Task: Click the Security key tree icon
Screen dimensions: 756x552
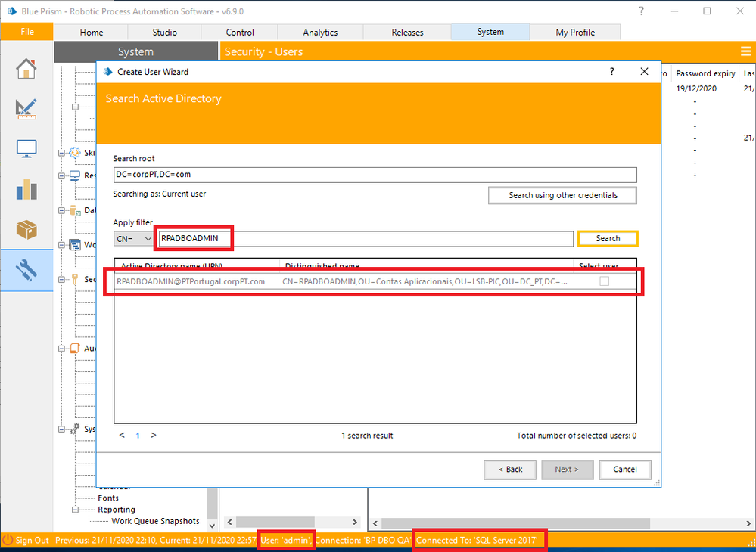Action: click(74, 279)
